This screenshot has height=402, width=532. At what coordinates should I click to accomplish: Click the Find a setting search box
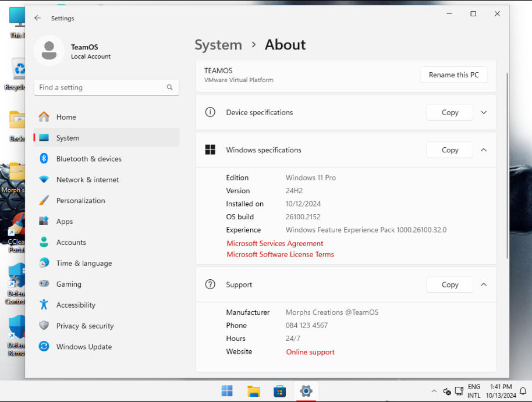coord(107,87)
